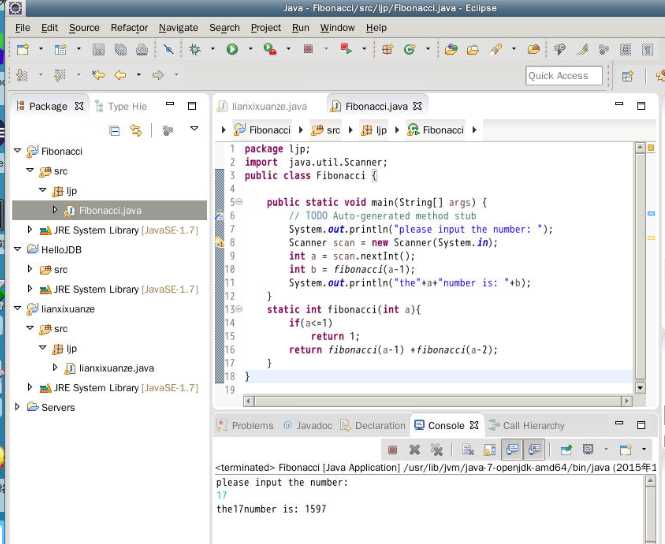Click the Open Perspective icon

pyautogui.click(x=627, y=76)
